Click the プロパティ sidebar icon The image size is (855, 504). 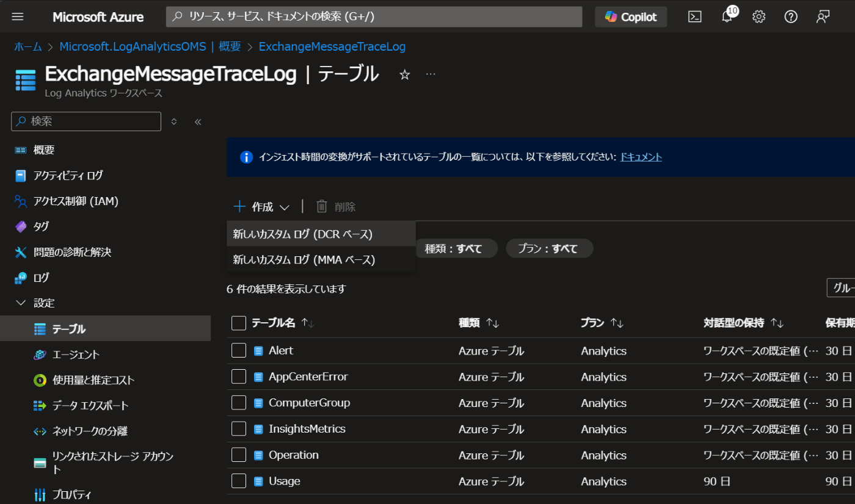40,494
